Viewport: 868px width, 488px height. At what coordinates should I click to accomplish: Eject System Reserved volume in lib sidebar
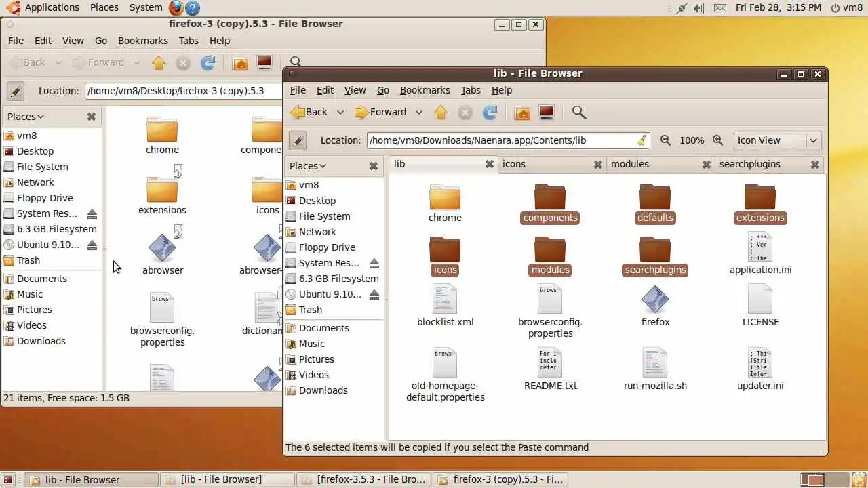[x=374, y=263]
